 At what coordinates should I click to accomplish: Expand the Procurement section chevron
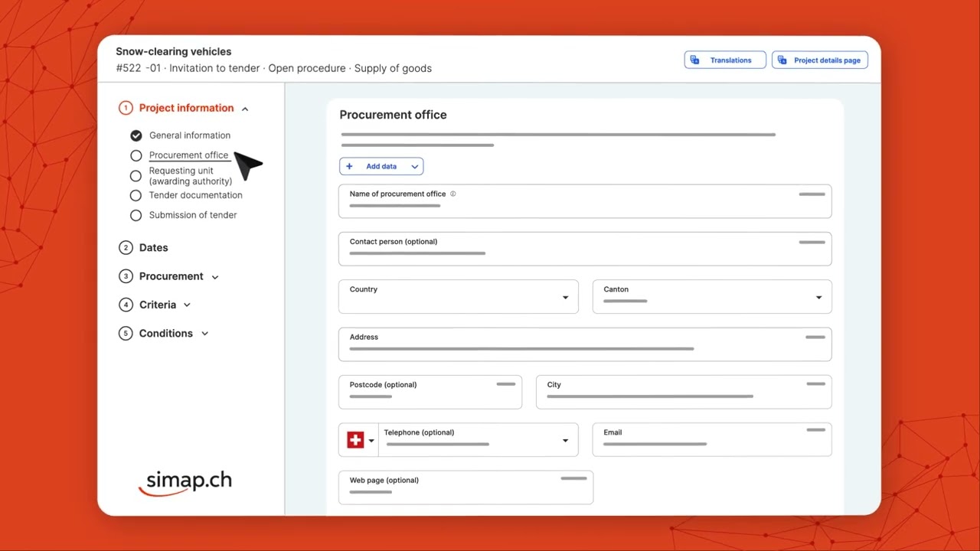tap(215, 277)
